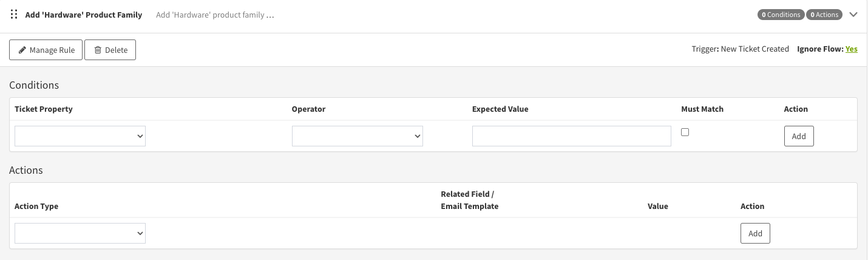The width and height of the screenshot is (868, 260).
Task: Click the 'Related Field / Email Template' header
Action: coord(470,200)
